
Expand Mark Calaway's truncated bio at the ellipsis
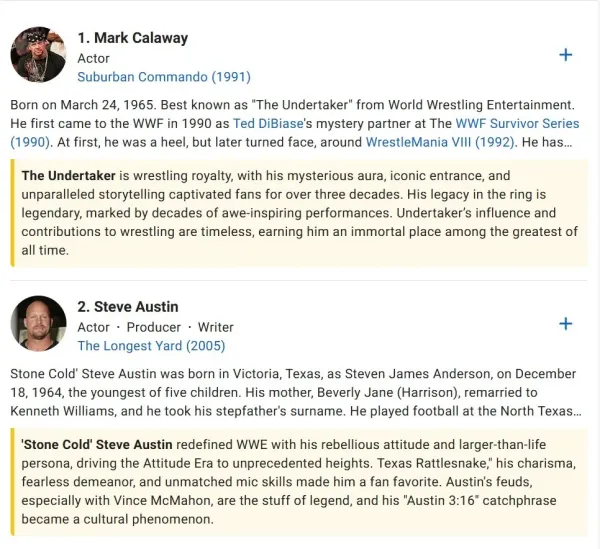[x=568, y=143]
